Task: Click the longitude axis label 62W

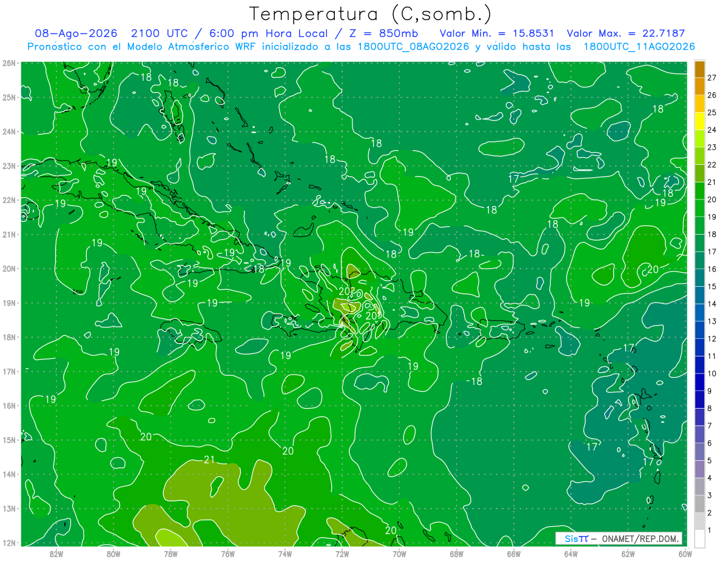Action: 628,554
